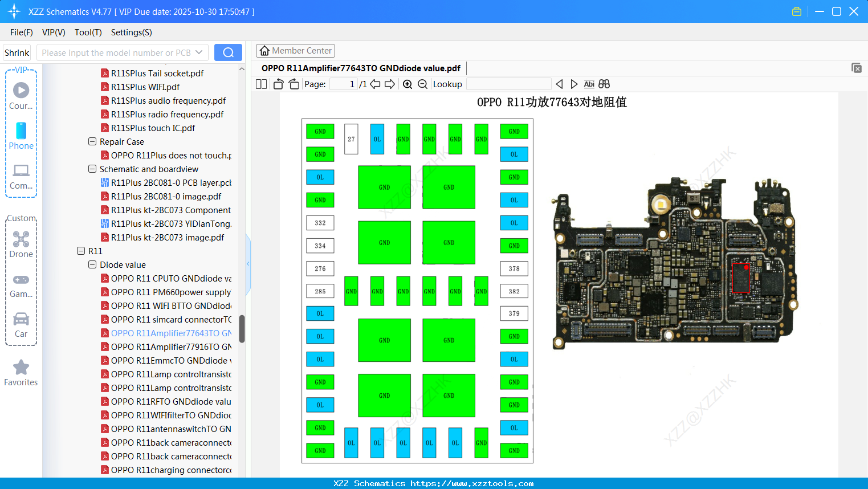Image resolution: width=868 pixels, height=489 pixels.
Task: Open the Settings(S) menu
Action: click(132, 32)
